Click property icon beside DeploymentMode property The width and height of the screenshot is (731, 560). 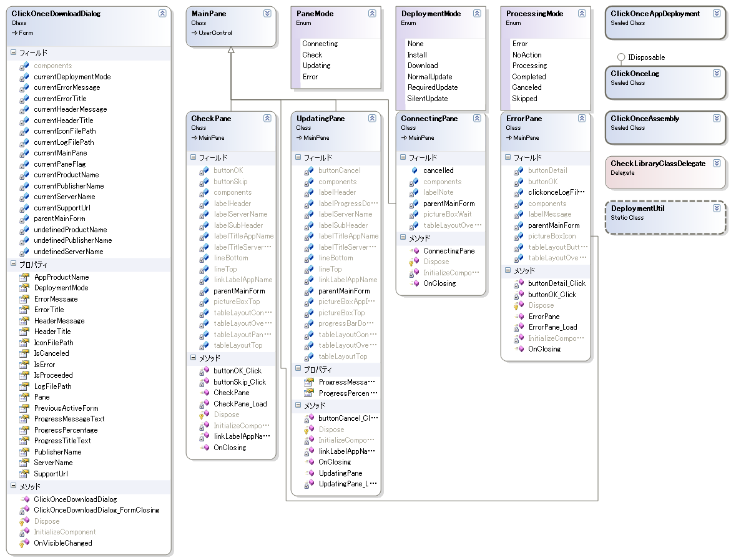coord(24,288)
